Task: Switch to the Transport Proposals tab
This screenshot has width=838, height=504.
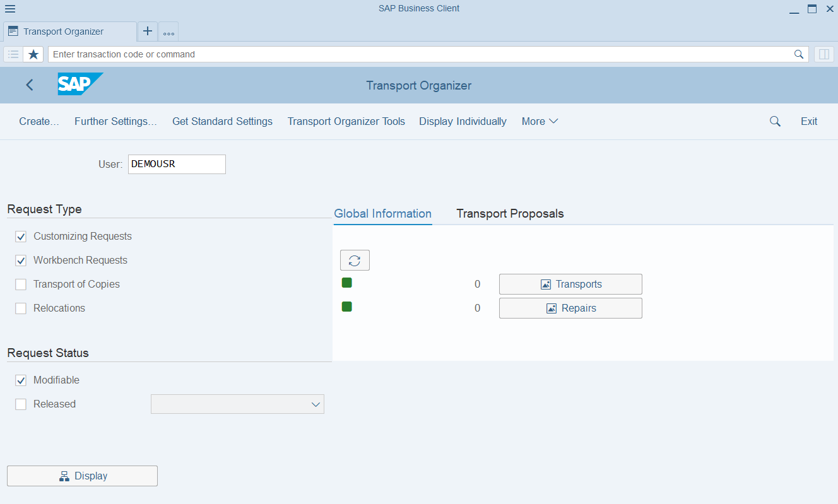Action: (510, 213)
